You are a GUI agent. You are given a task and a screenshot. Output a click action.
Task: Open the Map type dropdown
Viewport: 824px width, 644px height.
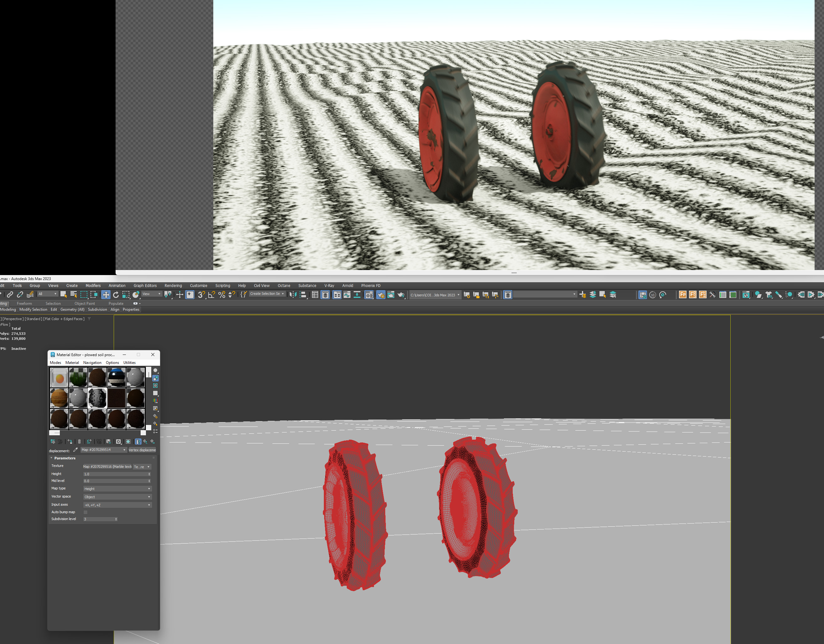click(117, 489)
